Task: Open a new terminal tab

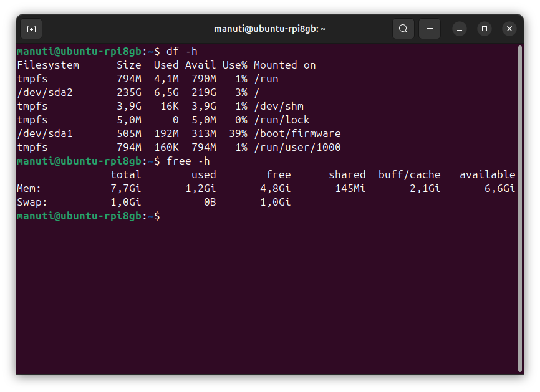Action: [x=31, y=29]
